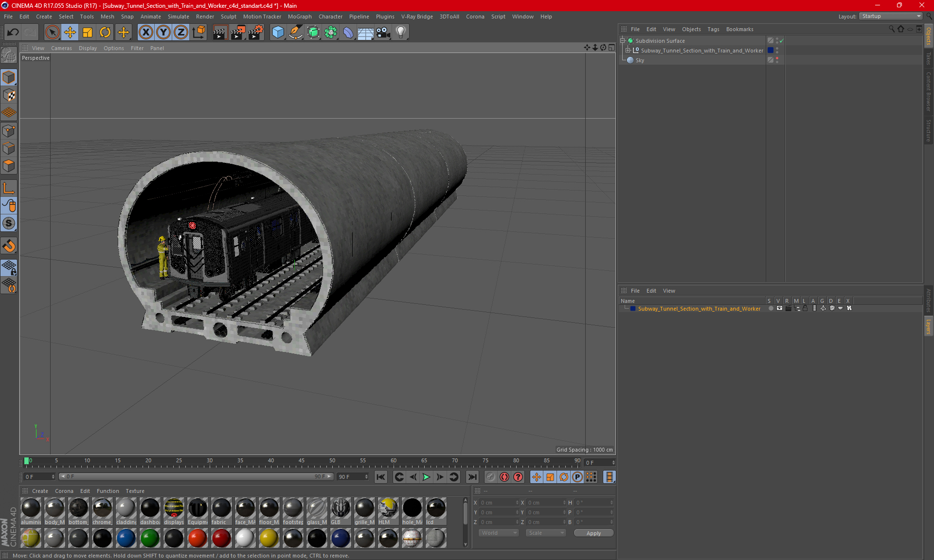Open the Render menu
Image resolution: width=934 pixels, height=560 pixels.
pos(205,17)
